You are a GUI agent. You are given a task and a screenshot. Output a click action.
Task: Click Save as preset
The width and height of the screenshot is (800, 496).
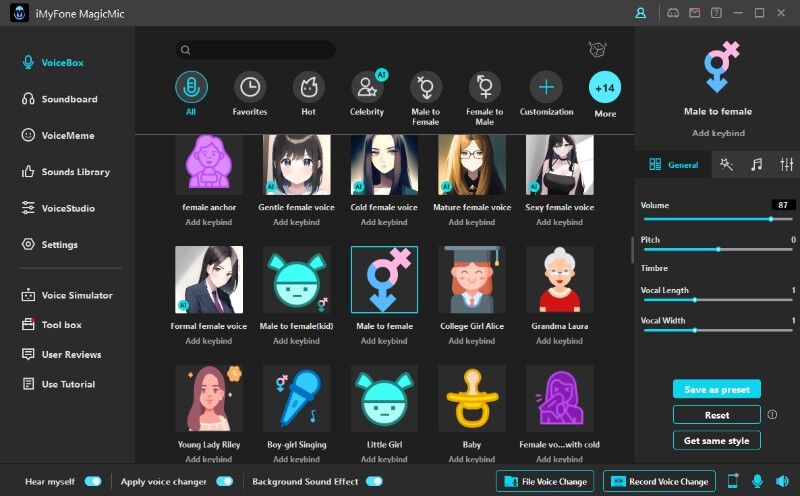click(717, 389)
